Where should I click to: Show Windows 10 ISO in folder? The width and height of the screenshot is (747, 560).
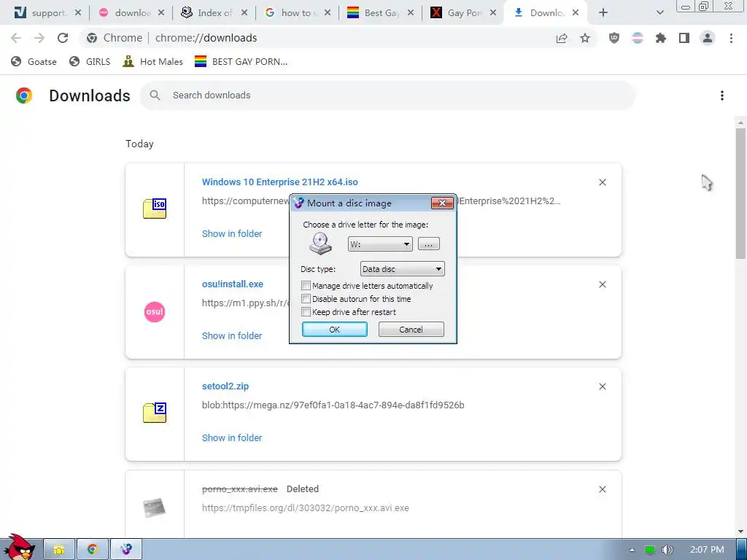pyautogui.click(x=232, y=234)
